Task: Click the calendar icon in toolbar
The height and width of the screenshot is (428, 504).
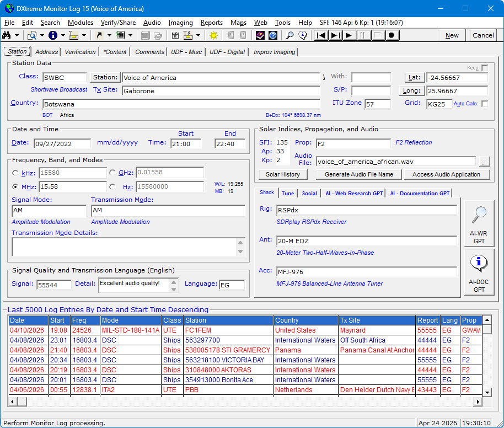Action: (x=175, y=35)
